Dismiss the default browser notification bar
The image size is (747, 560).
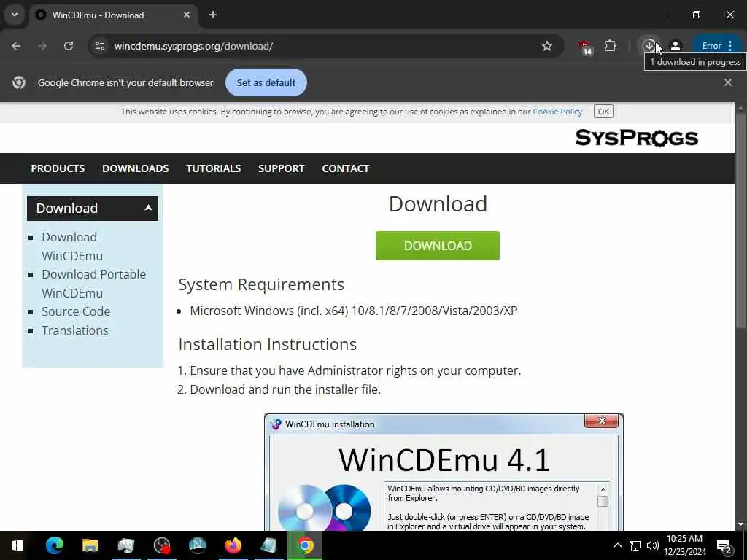pyautogui.click(x=727, y=82)
